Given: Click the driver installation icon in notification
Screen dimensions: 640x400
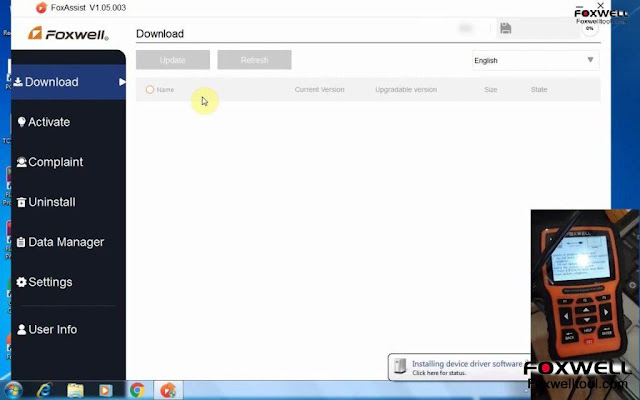Looking at the screenshot, I should (x=401, y=367).
